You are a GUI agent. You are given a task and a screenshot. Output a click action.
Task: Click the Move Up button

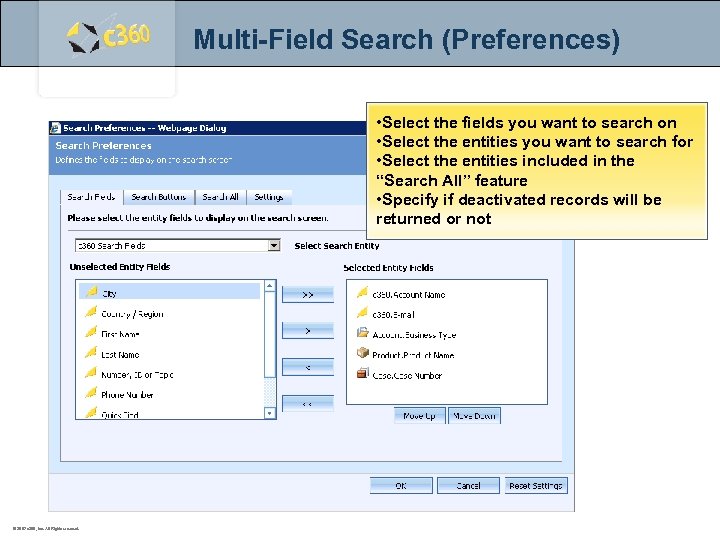(x=419, y=416)
